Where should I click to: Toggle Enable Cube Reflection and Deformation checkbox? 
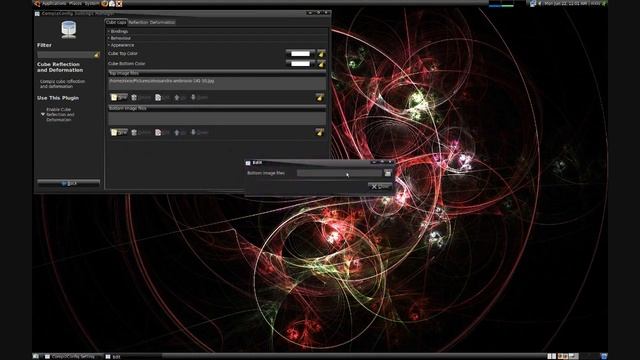point(43,115)
